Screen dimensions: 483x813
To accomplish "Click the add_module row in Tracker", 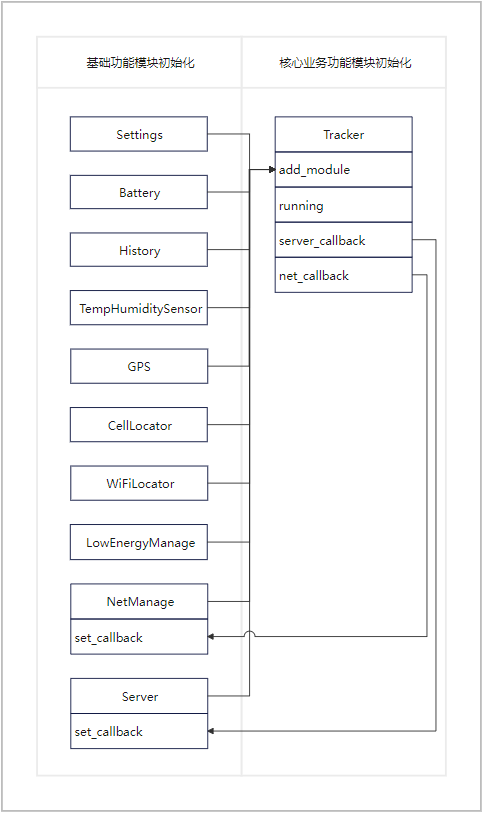I will tap(344, 170).
